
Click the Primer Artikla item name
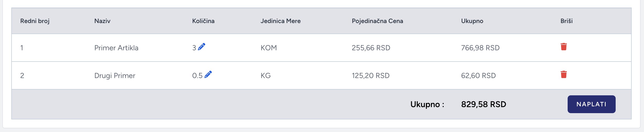(116, 48)
